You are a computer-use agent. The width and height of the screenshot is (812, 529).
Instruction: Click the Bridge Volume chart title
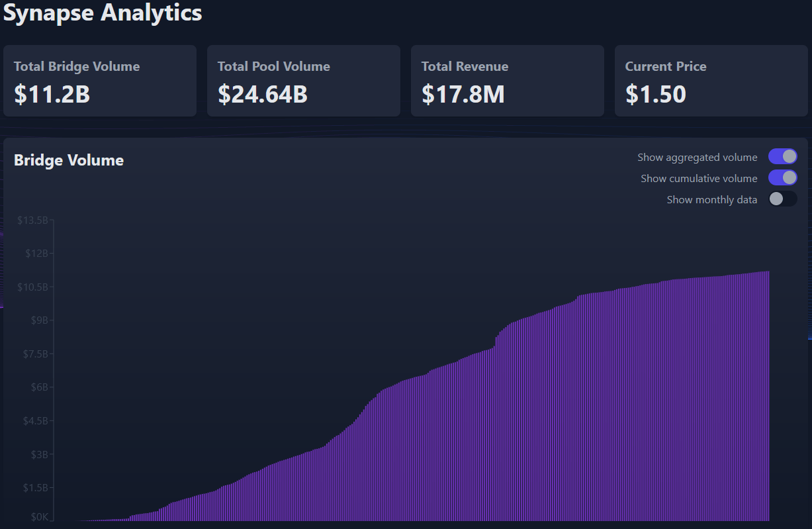pos(69,160)
